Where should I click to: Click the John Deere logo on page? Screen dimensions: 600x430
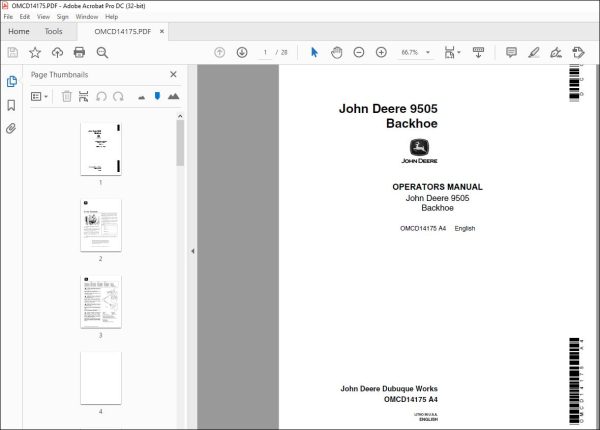419,151
